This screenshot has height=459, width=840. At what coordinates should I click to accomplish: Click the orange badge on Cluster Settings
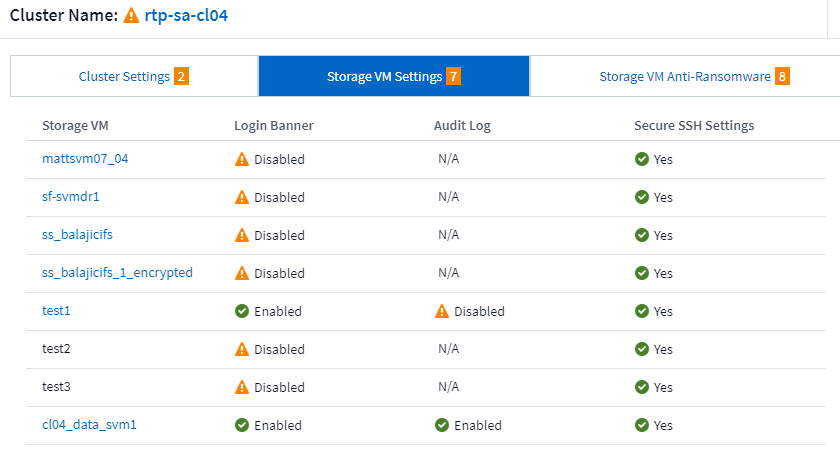point(181,76)
